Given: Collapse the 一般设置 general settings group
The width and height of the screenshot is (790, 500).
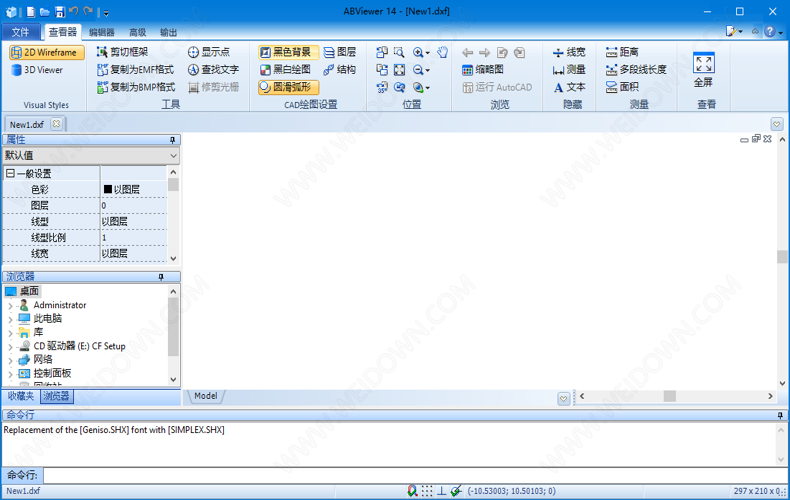Looking at the screenshot, I should click(10, 173).
